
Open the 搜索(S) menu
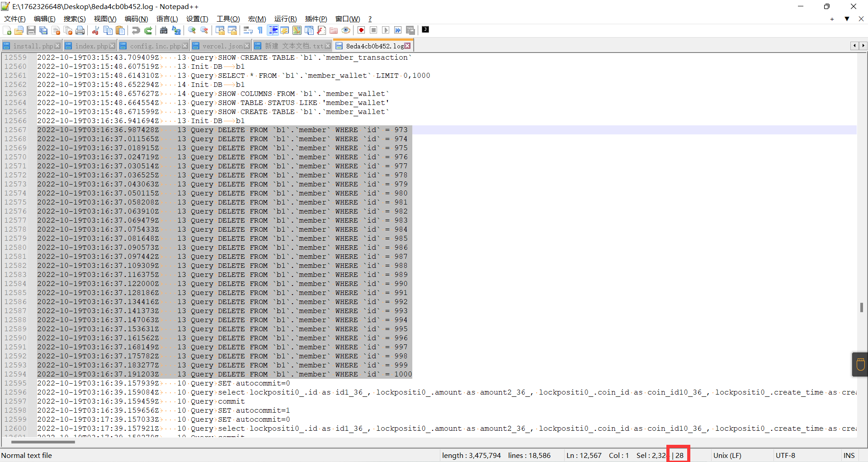(75, 19)
